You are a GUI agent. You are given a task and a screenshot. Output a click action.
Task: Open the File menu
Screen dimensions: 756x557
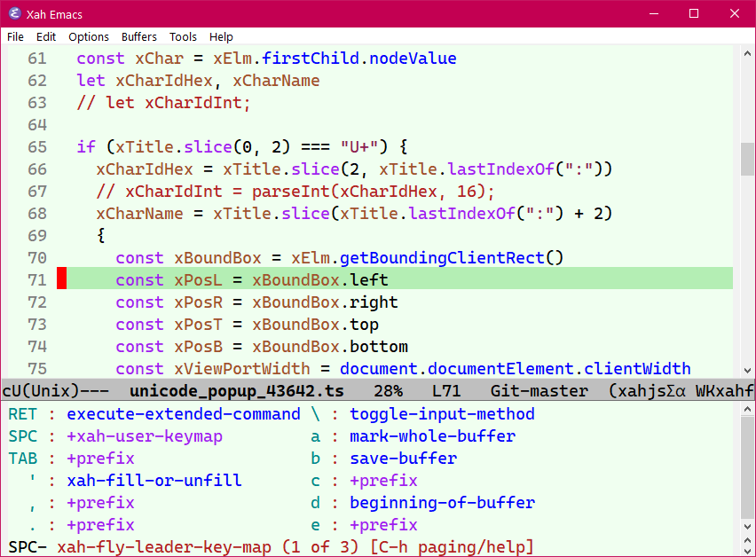click(x=15, y=36)
